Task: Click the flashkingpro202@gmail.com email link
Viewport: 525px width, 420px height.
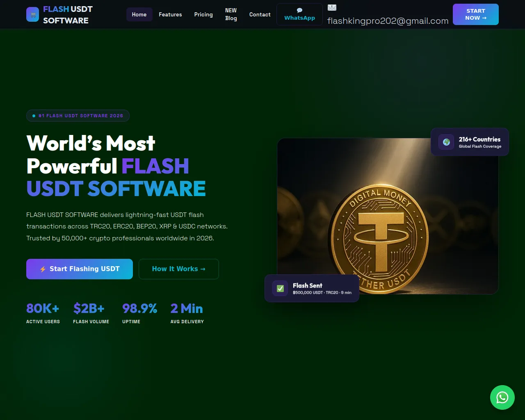Action: click(x=388, y=21)
